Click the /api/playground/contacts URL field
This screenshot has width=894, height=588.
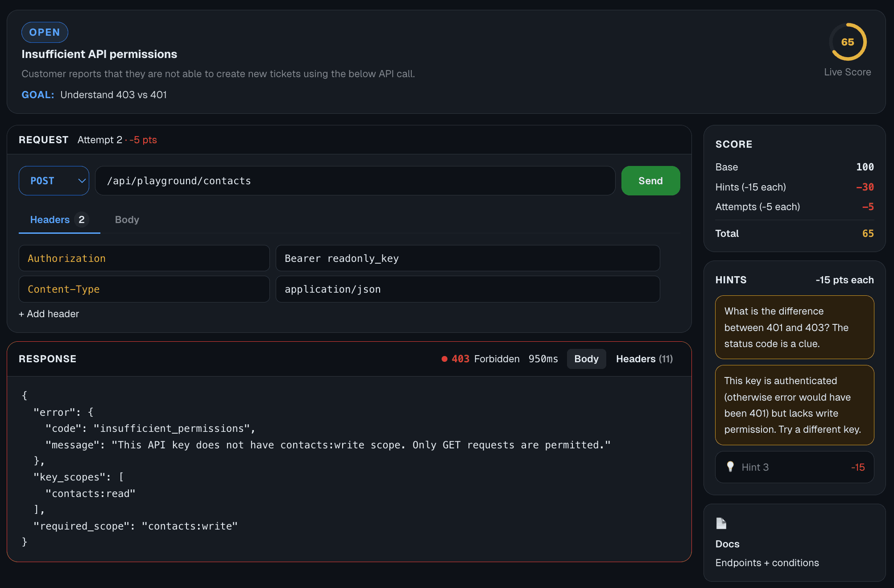click(355, 181)
